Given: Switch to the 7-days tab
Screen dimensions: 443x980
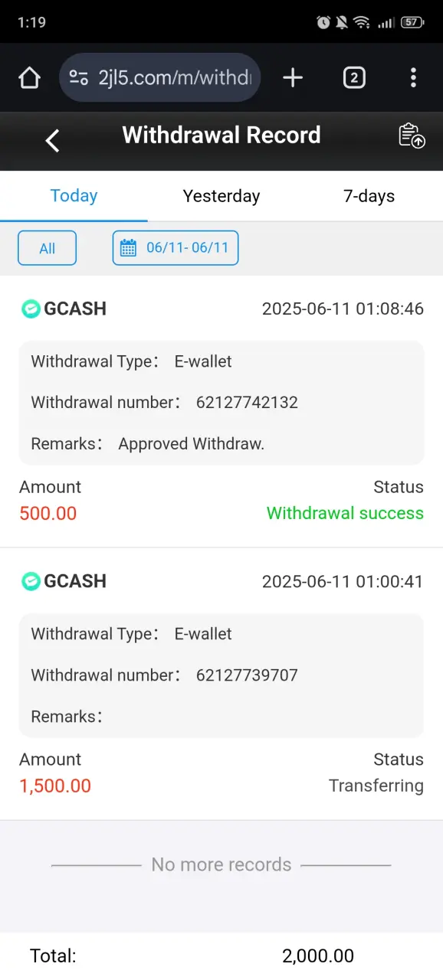Looking at the screenshot, I should [x=369, y=196].
